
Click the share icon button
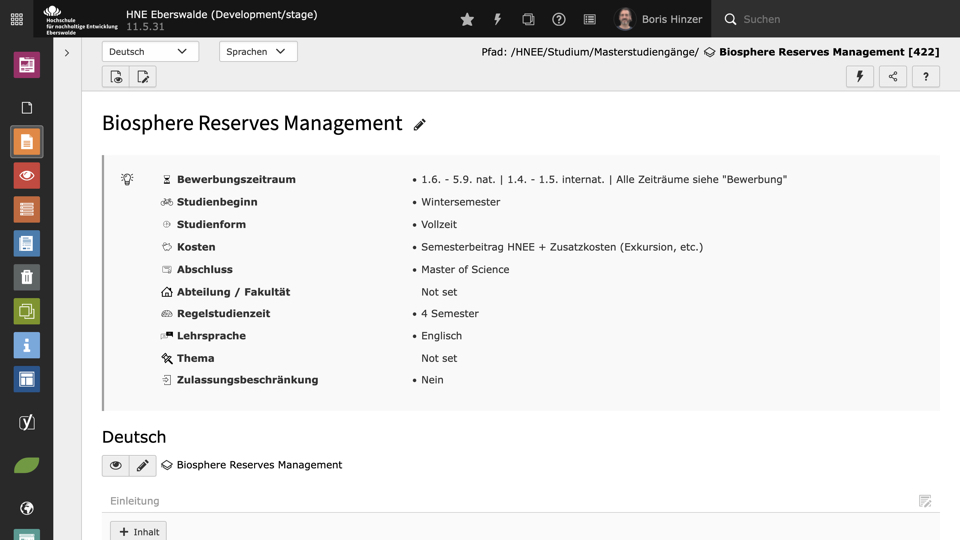pos(893,77)
